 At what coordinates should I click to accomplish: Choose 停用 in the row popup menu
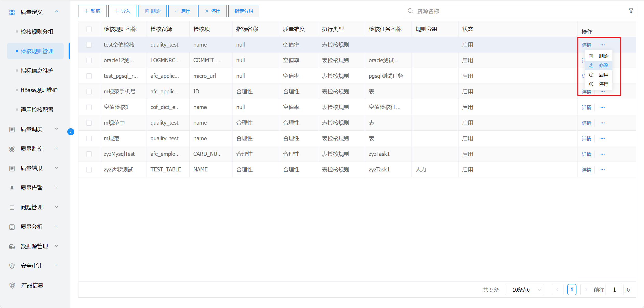603,84
